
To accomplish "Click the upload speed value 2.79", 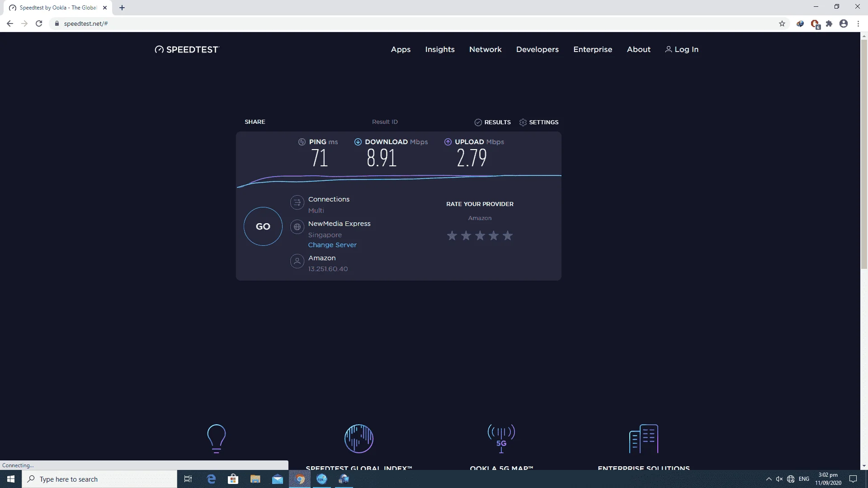I will click(472, 158).
